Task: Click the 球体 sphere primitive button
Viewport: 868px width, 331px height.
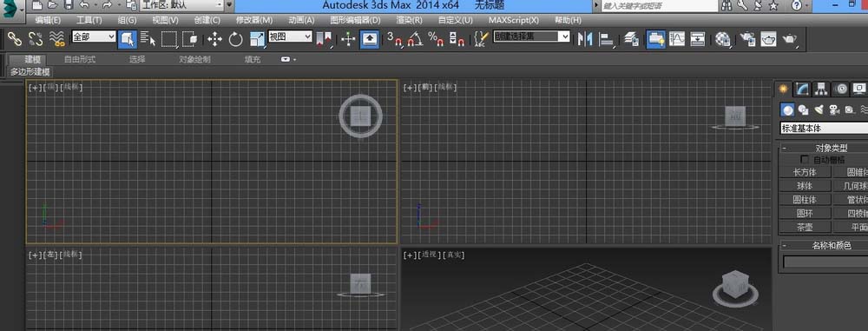Action: [805, 186]
